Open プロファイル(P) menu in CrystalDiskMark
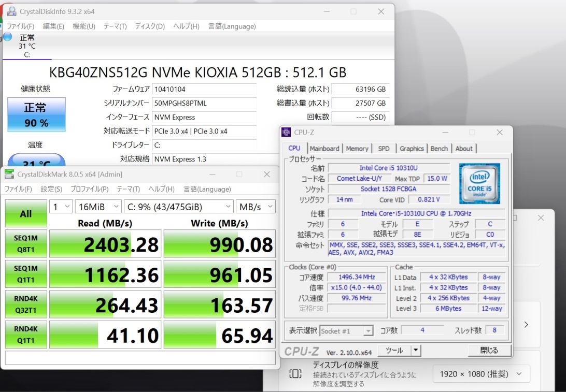This screenshot has height=392, width=566. tap(90, 189)
